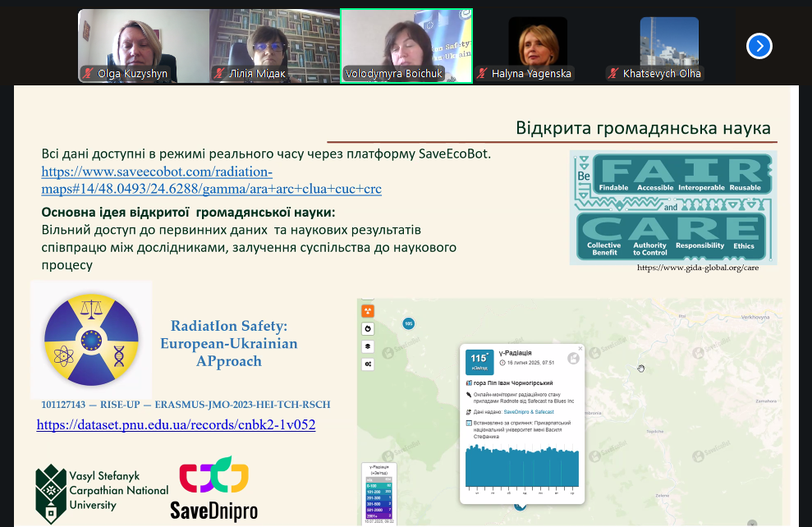Select the fire layer icon on map
812x527 pixels.
368,328
